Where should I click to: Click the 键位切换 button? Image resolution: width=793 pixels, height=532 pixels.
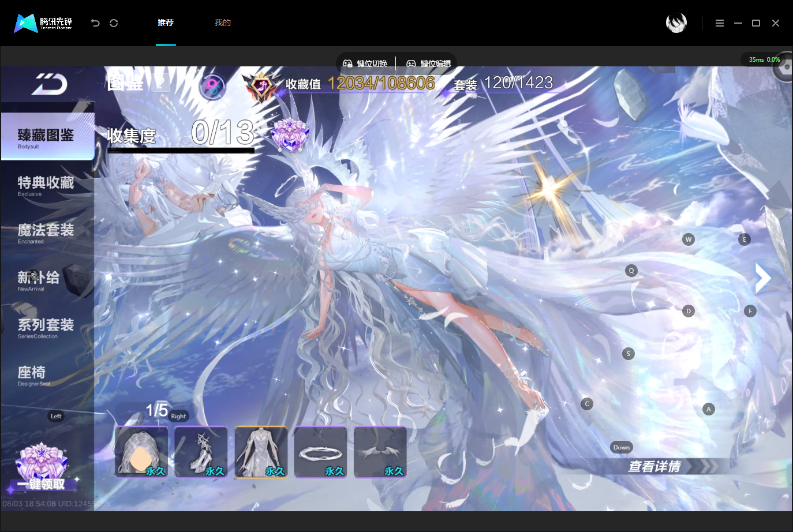coord(365,63)
